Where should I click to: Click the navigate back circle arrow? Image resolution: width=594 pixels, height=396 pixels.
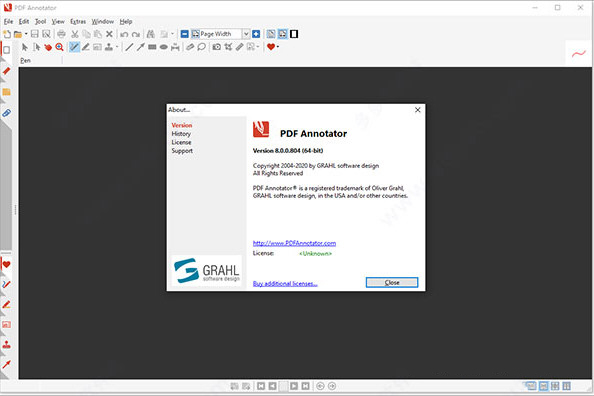[320, 386]
